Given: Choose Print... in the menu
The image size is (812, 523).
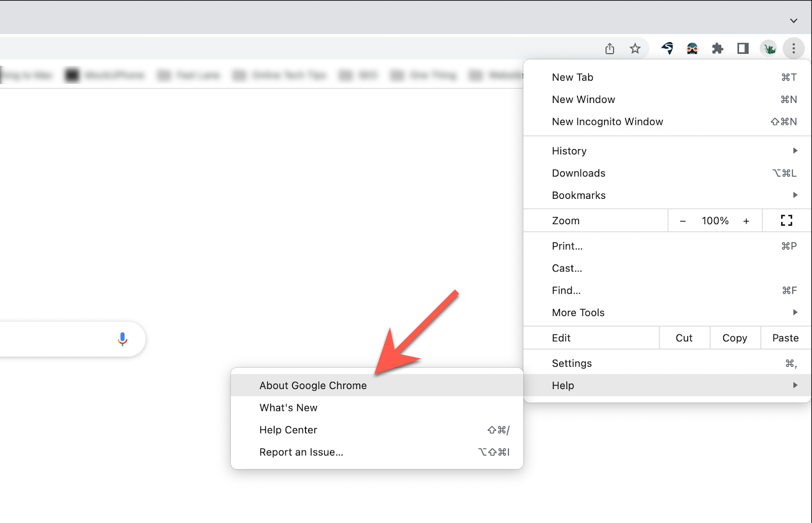Looking at the screenshot, I should pos(667,246).
